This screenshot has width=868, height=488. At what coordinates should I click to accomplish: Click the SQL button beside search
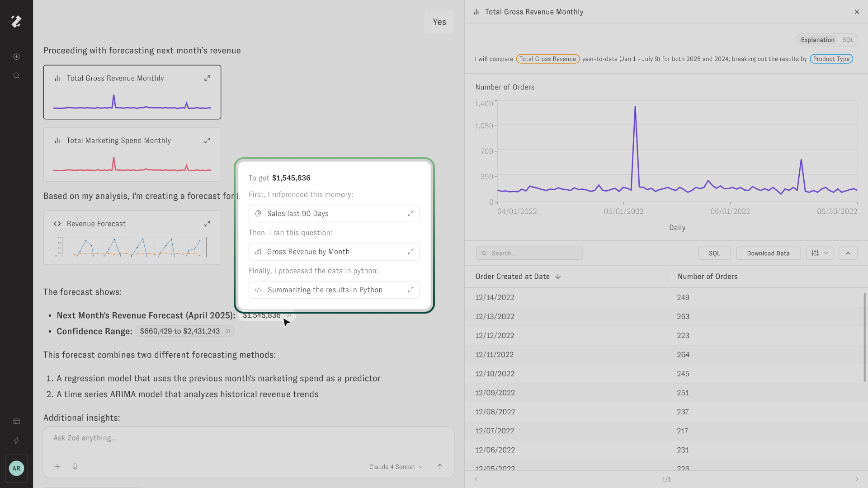coord(714,253)
